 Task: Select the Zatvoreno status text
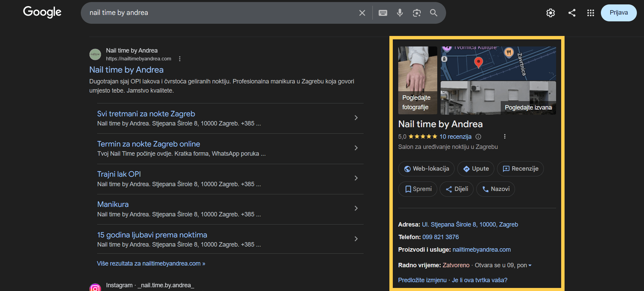point(456,265)
